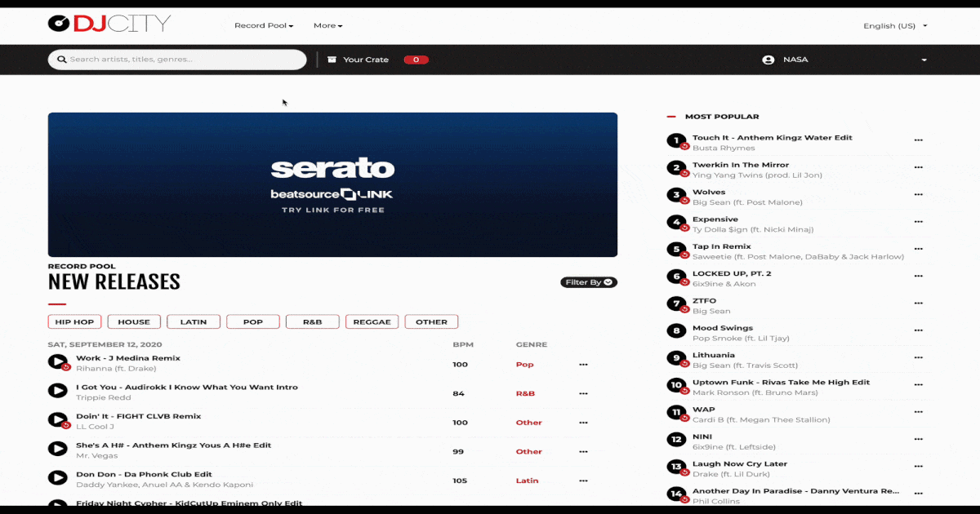This screenshot has width=980, height=514.
Task: Play number 11 popular track WAP
Action: (x=676, y=413)
